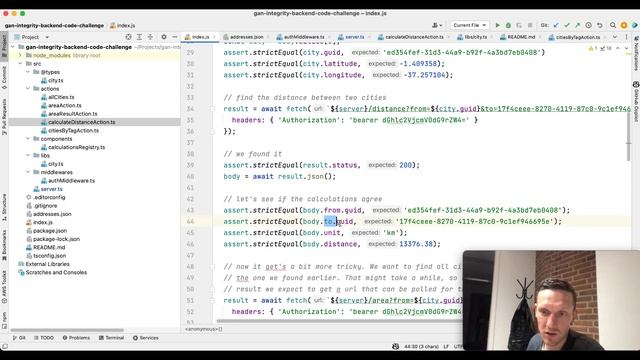This screenshot has width=640, height=360.
Task: Toggle fold marker on line 34
Action: 213,109
